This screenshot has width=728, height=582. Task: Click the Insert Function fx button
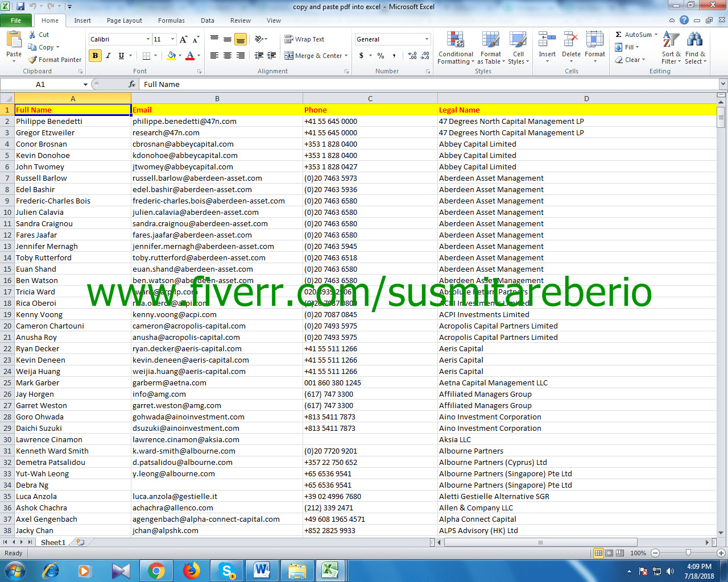tap(132, 84)
